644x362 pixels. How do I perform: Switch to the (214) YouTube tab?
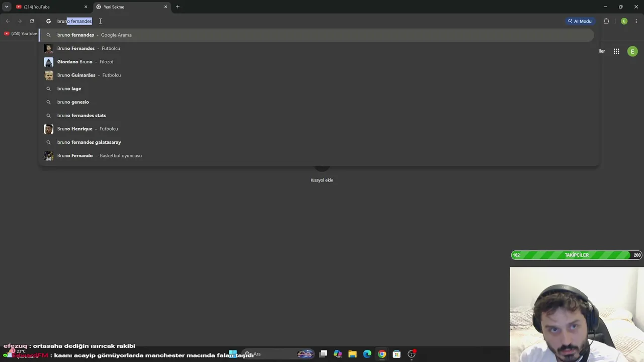[50, 7]
